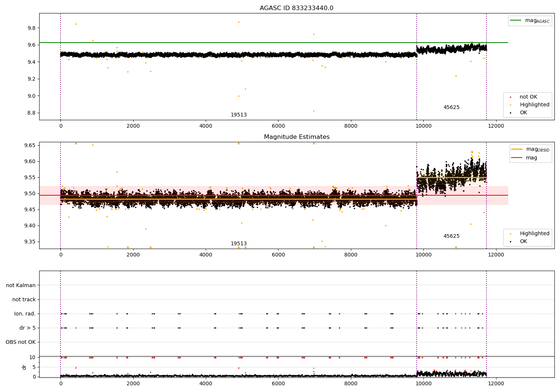Click the "Magnitude Estimates" plot title
This screenshot has height=392, width=560.
[x=296, y=137]
